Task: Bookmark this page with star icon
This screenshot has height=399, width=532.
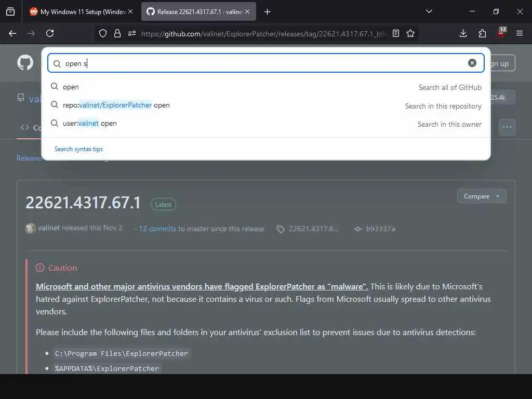Action: pos(410,33)
